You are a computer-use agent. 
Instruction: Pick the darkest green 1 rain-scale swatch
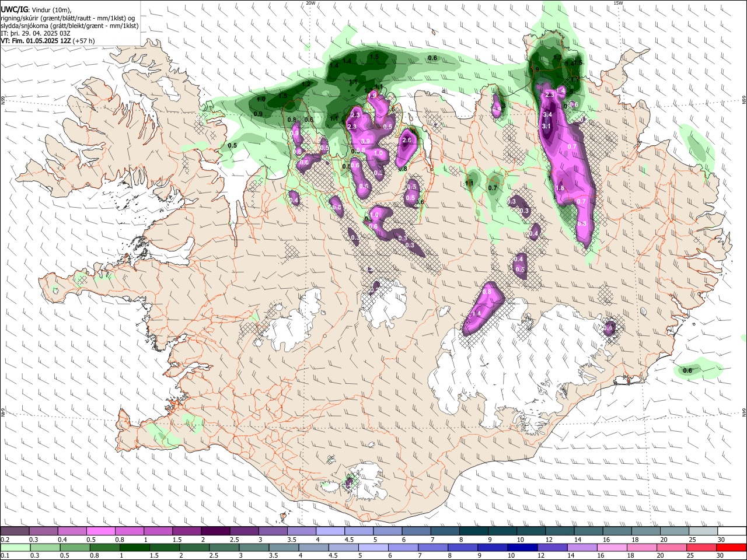tap(134, 547)
